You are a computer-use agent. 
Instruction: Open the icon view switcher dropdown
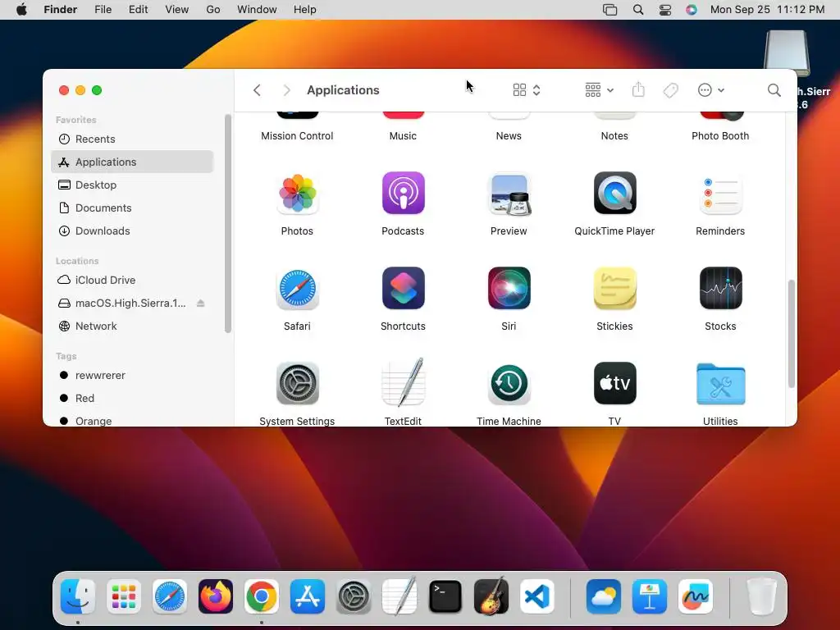pyautogui.click(x=527, y=90)
